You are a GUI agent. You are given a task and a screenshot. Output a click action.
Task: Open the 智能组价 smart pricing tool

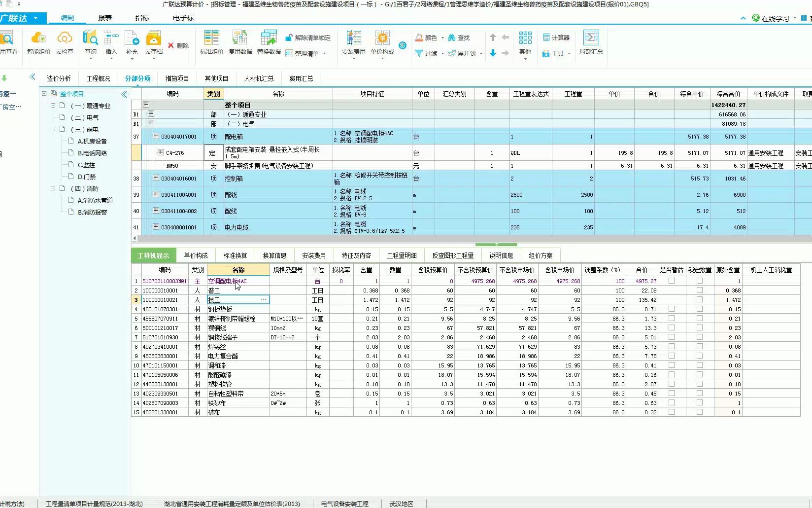click(x=39, y=42)
